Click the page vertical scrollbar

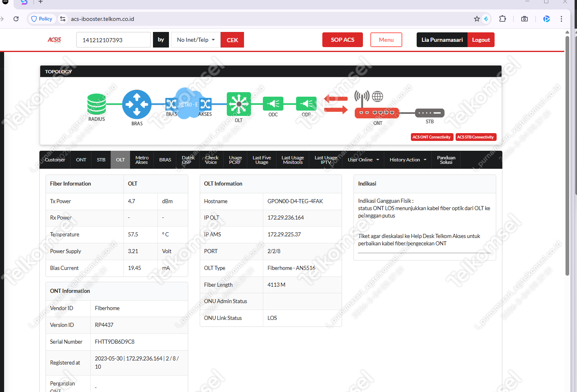(x=567, y=156)
